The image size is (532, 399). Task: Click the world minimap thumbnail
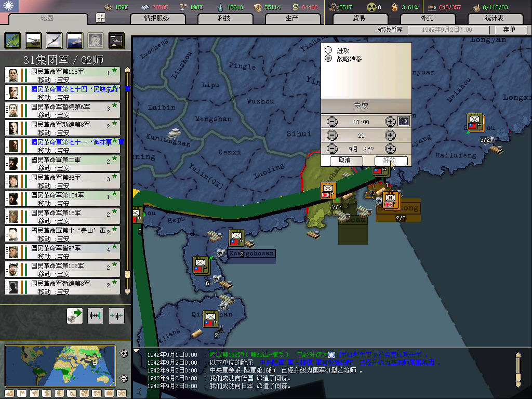coord(60,366)
